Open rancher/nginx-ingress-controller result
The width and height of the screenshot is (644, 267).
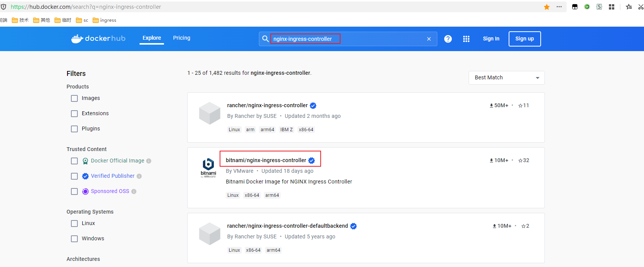(267, 105)
